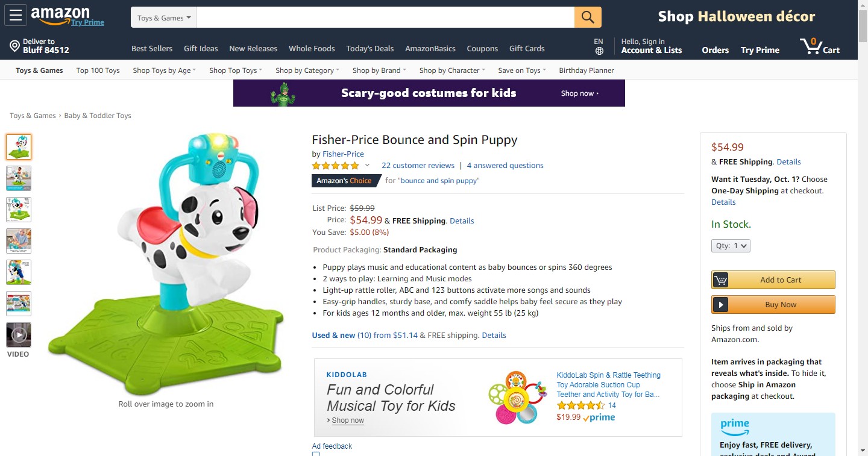The width and height of the screenshot is (868, 456).
Task: Open the Qty quantity dropdown
Action: pyautogui.click(x=731, y=246)
